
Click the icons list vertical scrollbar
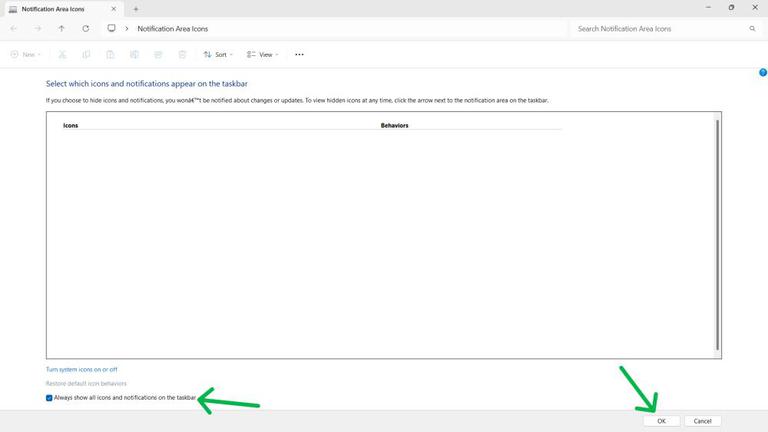point(718,235)
